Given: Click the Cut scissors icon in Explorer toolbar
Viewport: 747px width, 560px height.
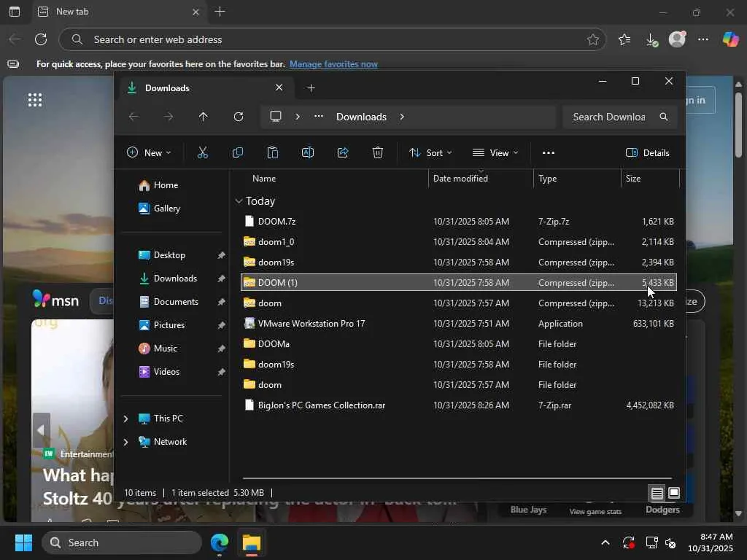Looking at the screenshot, I should point(203,152).
